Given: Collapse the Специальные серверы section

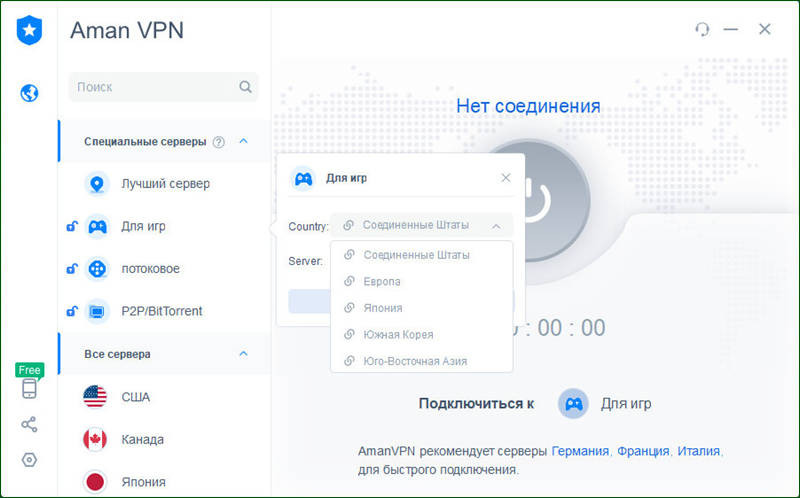Looking at the screenshot, I should coord(243,141).
